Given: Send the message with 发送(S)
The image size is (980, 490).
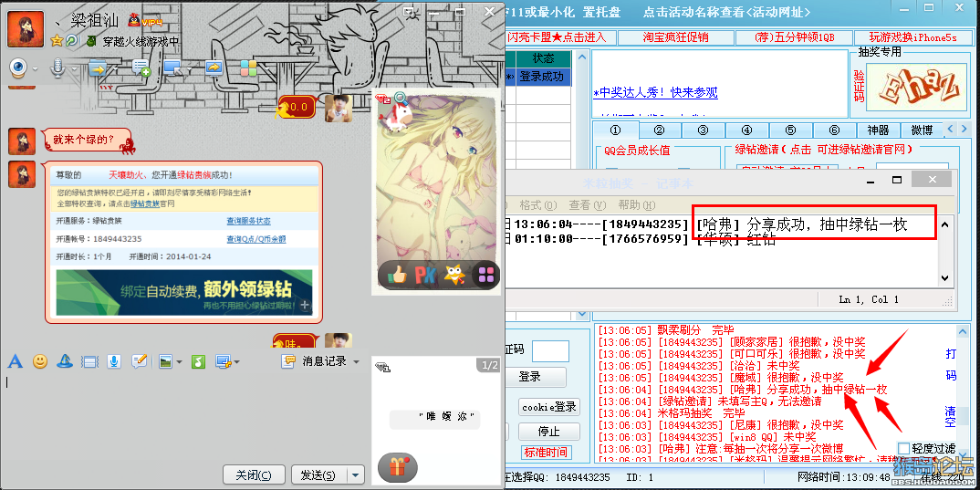Looking at the screenshot, I should click(318, 475).
